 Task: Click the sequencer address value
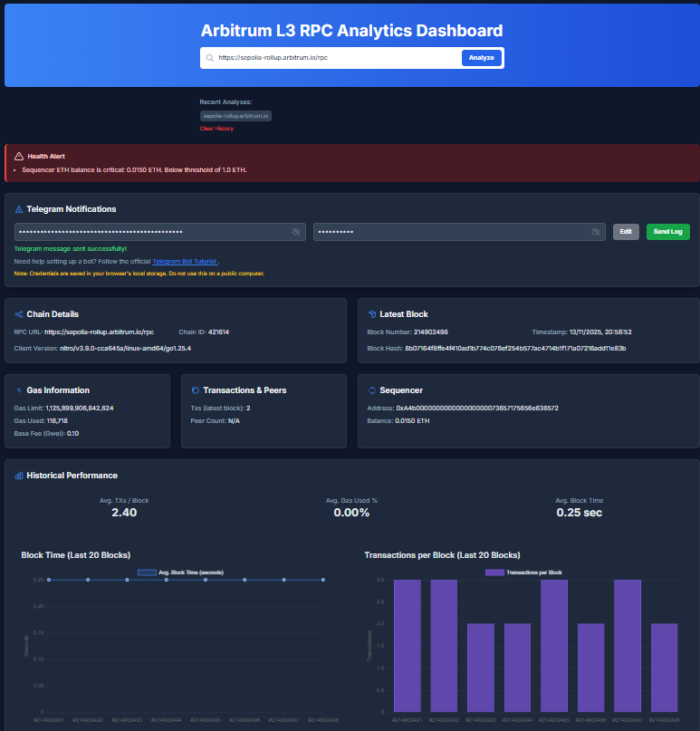pyautogui.click(x=476, y=408)
